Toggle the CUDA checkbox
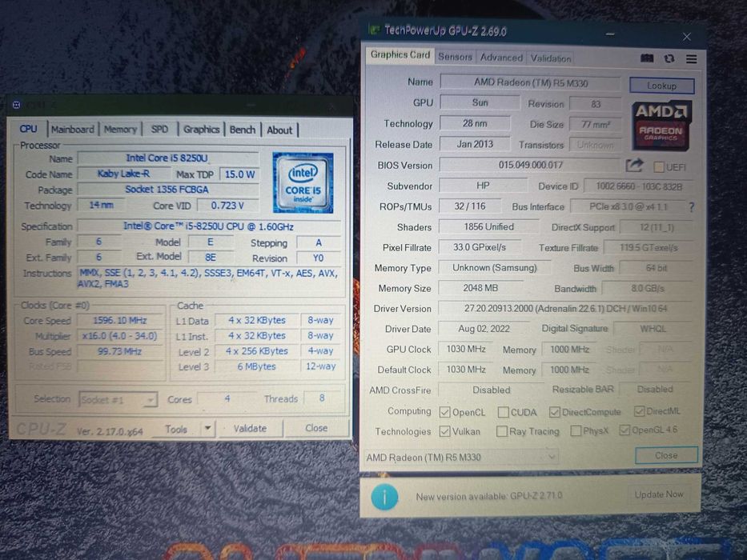Viewport: 747px width, 560px height. (503, 412)
